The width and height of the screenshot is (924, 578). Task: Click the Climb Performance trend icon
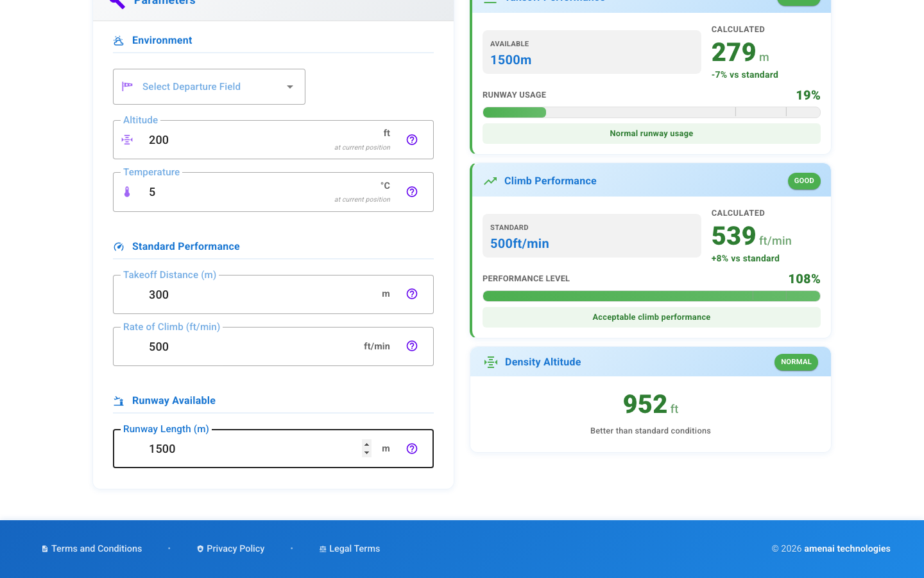pyautogui.click(x=490, y=181)
